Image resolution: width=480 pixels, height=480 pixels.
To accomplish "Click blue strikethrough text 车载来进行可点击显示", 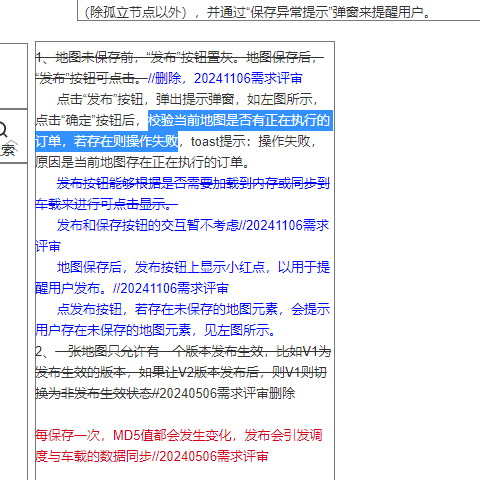I will pos(107,204).
